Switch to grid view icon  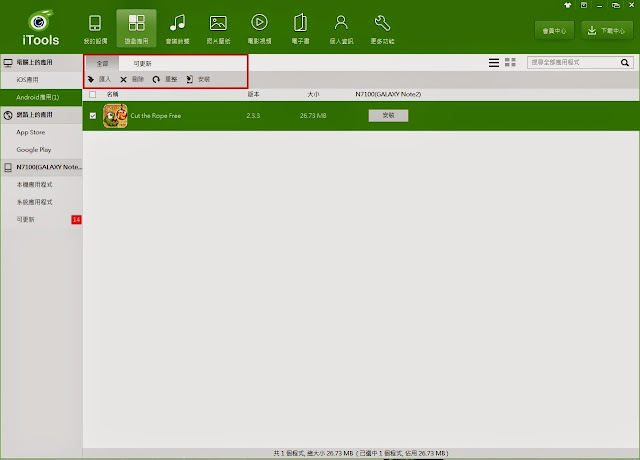[510, 62]
